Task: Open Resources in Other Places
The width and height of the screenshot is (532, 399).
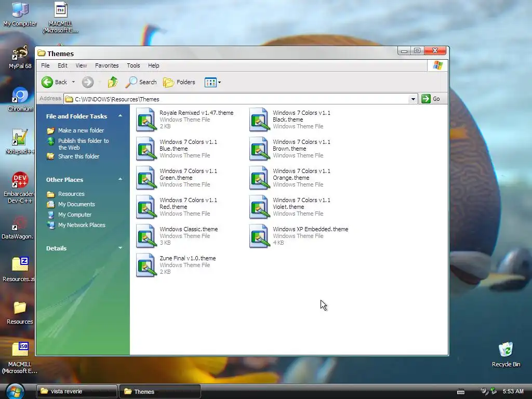Action: [71, 194]
